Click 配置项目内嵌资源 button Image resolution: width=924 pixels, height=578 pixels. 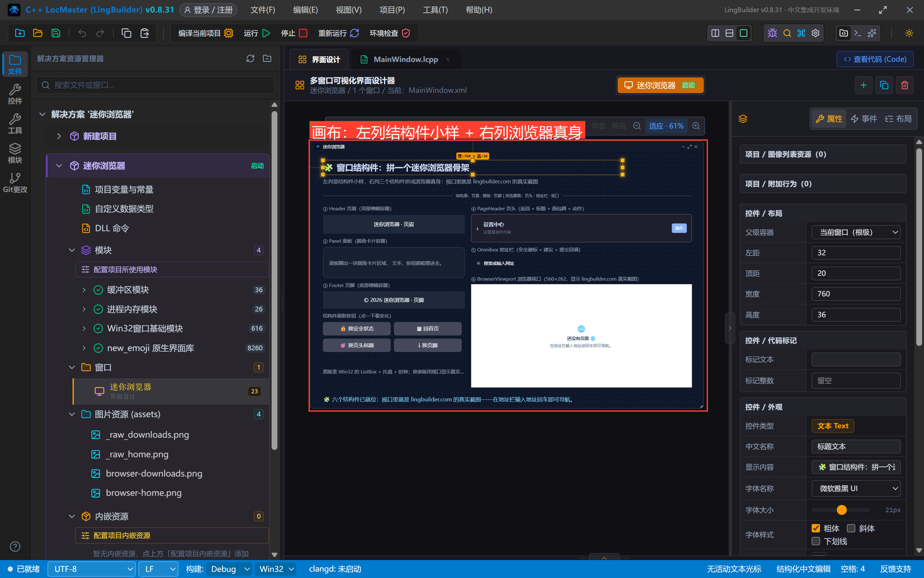tap(172, 536)
